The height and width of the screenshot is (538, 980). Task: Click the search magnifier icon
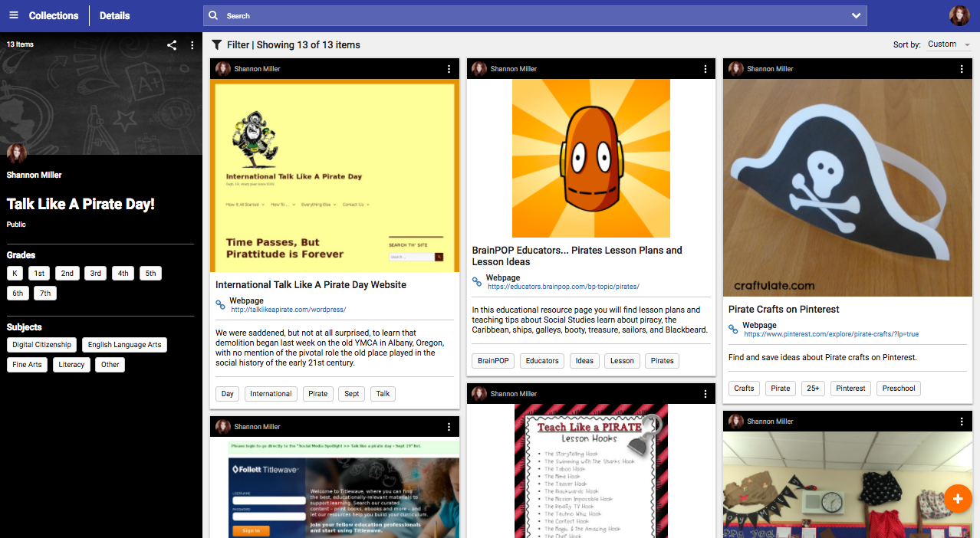[x=212, y=15]
